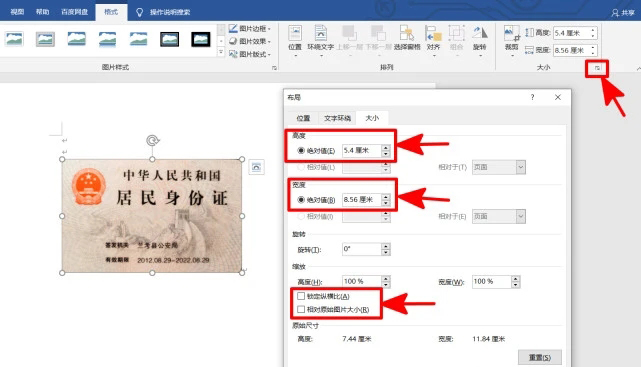Viewport: 641px width, 367px height.
Task: Open the Position (位置) ribbon tool
Action: 295,39
